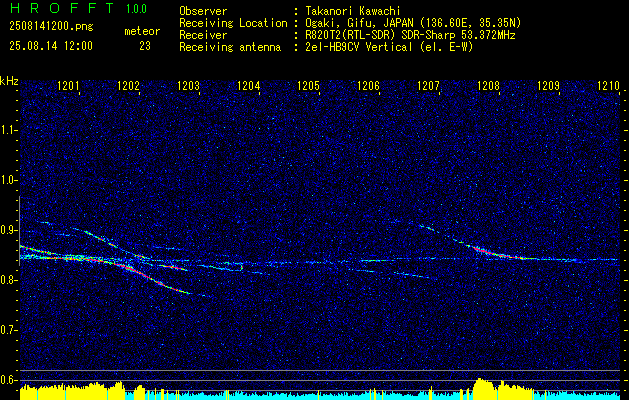The width and height of the screenshot is (629, 400).
Task: Click the 1207 time marker
Action: [x=428, y=85]
